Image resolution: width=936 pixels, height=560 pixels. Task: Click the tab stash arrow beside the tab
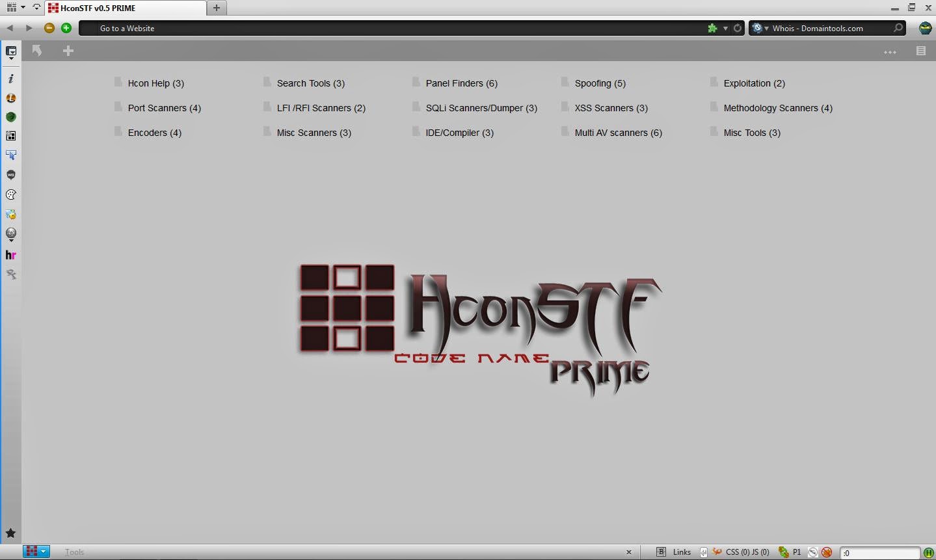(36, 8)
